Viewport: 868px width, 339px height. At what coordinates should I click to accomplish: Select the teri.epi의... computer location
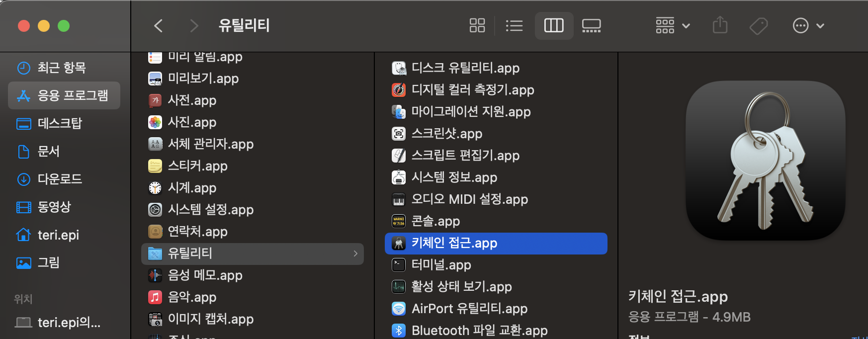64,323
